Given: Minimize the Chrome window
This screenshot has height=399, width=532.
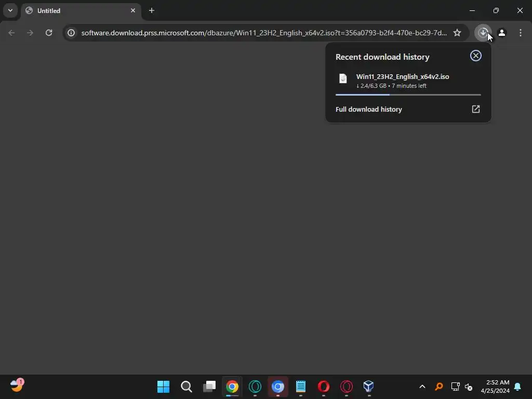Looking at the screenshot, I should [x=472, y=10].
